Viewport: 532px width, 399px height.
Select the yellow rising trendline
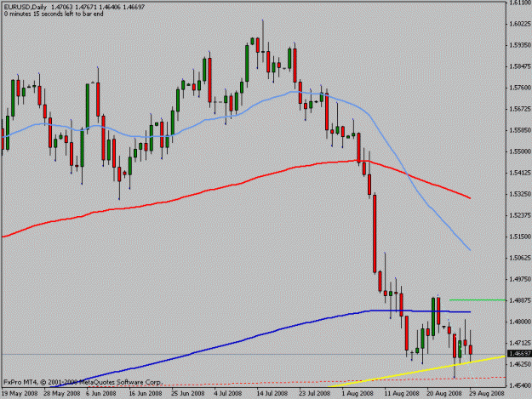pos(416,372)
